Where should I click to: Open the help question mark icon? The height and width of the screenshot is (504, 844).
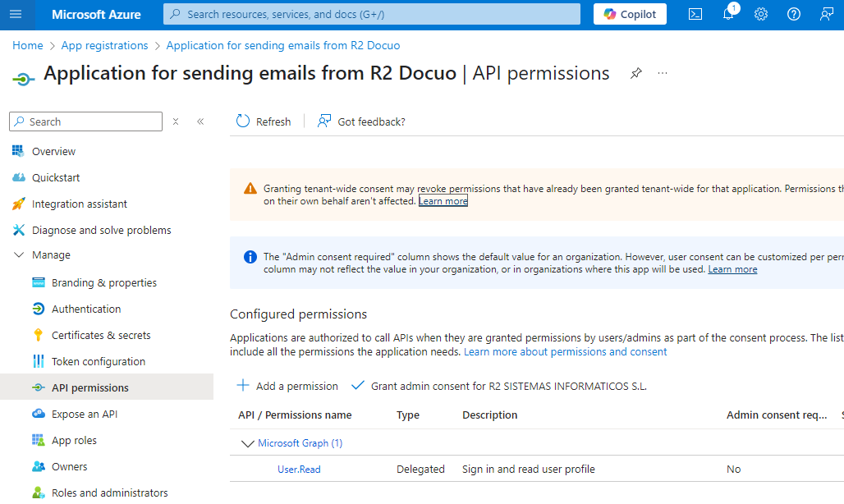pyautogui.click(x=793, y=15)
